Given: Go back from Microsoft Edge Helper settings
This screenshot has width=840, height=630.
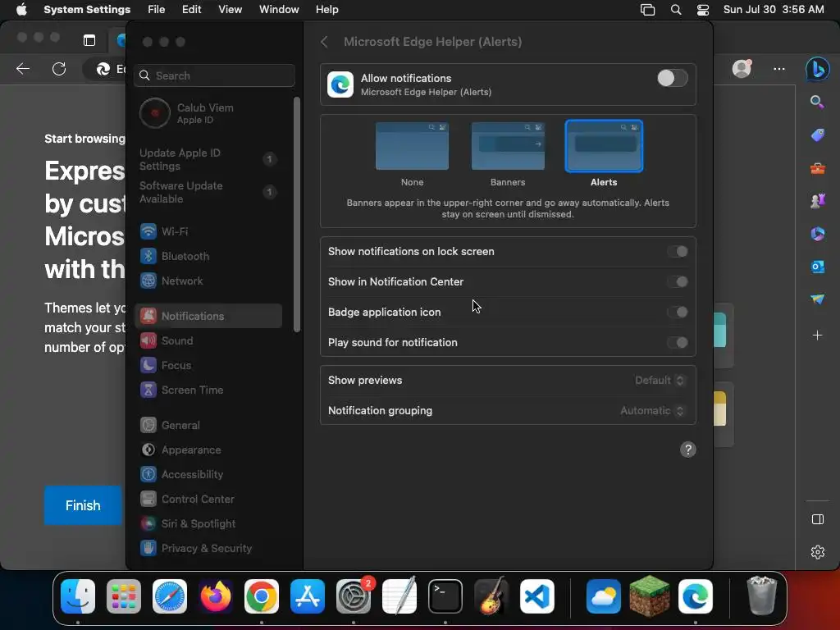Looking at the screenshot, I should [324, 42].
